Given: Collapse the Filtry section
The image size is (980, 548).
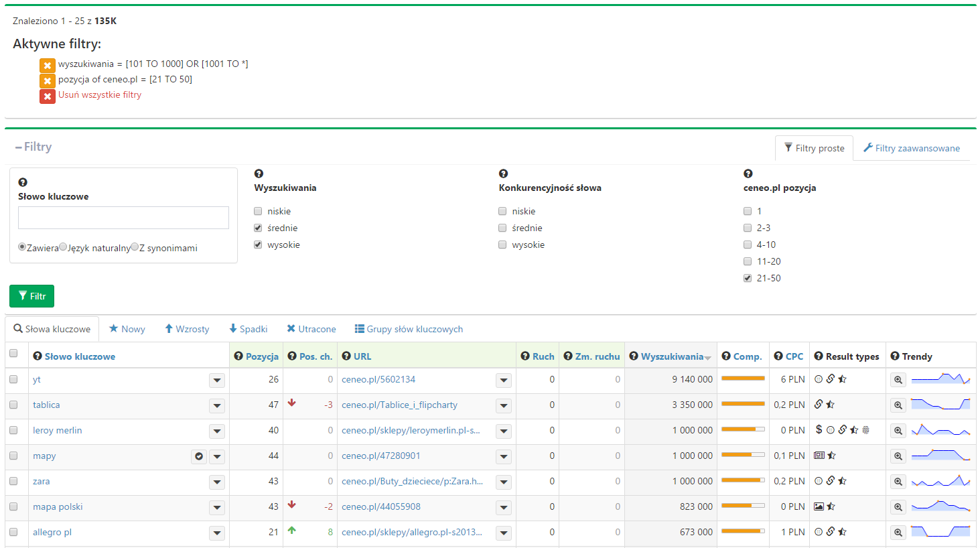Looking at the screenshot, I should coord(33,147).
